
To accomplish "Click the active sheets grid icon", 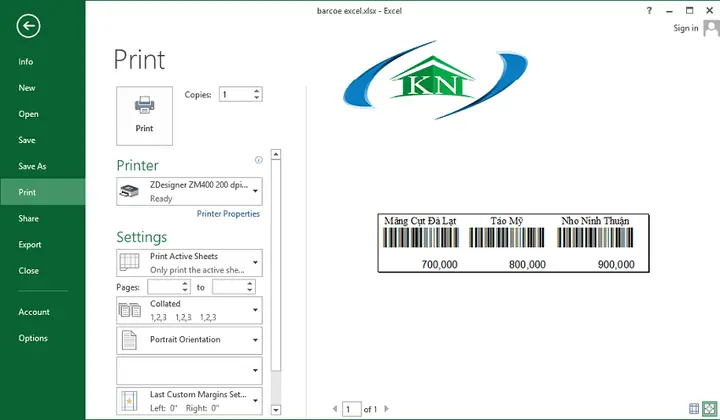I will 129,263.
